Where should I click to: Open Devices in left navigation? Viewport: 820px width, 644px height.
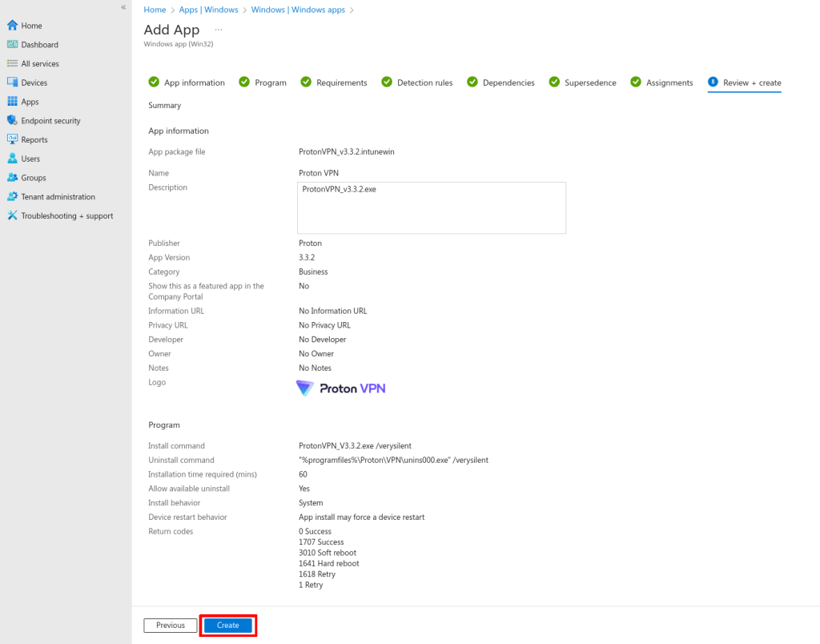(34, 83)
